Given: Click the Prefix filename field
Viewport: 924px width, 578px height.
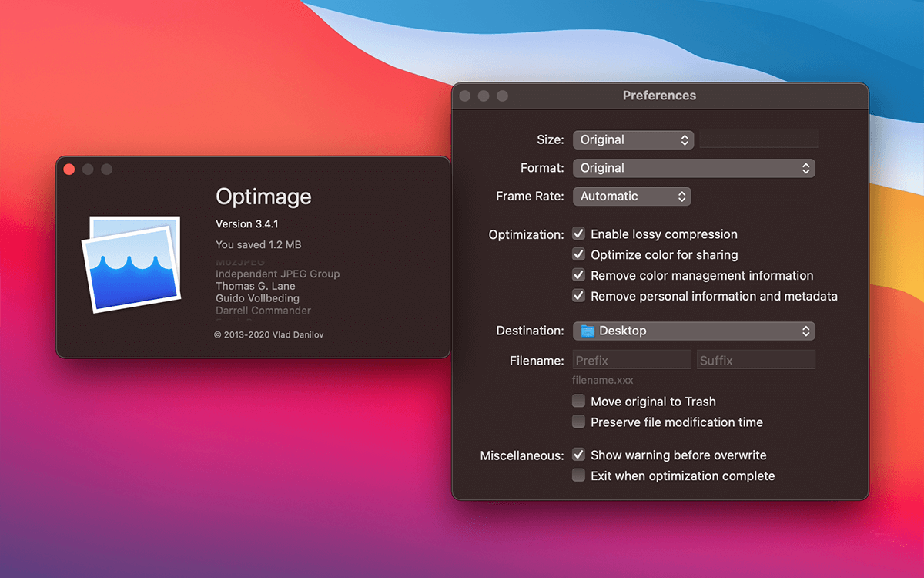Looking at the screenshot, I should (631, 360).
